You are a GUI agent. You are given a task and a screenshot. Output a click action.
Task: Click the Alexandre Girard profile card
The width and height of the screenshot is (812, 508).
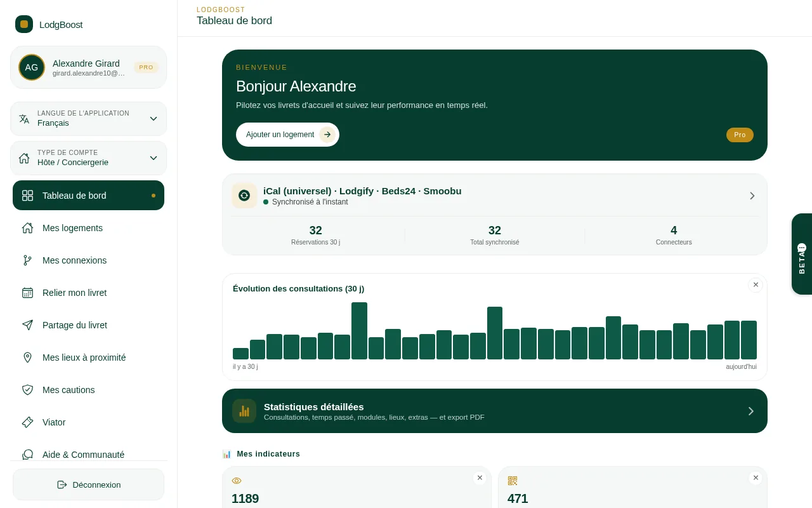coord(88,67)
